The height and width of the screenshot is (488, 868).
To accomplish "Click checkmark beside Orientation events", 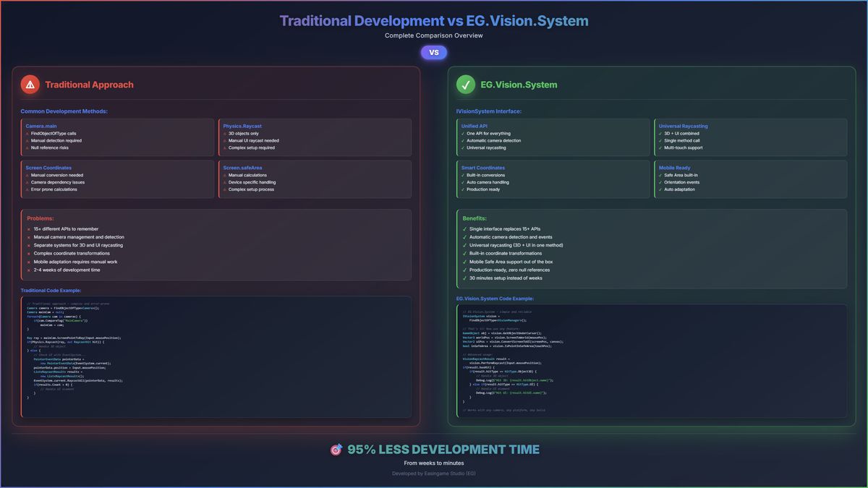I will (x=661, y=182).
